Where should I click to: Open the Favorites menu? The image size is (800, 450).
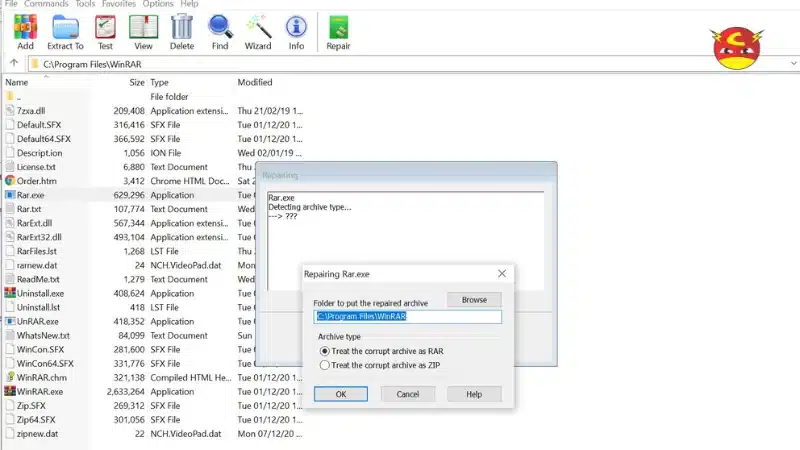[x=119, y=4]
